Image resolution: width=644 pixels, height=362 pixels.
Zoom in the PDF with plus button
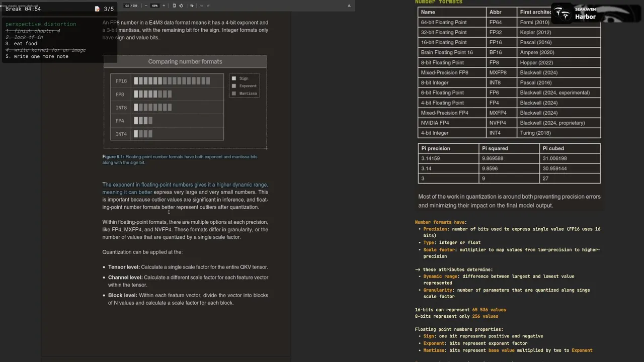tap(164, 6)
